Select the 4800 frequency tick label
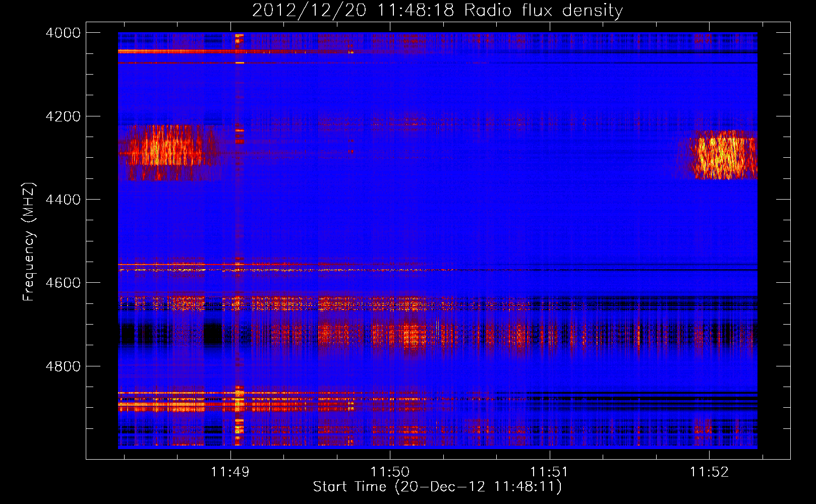The image size is (816, 504). click(63, 366)
